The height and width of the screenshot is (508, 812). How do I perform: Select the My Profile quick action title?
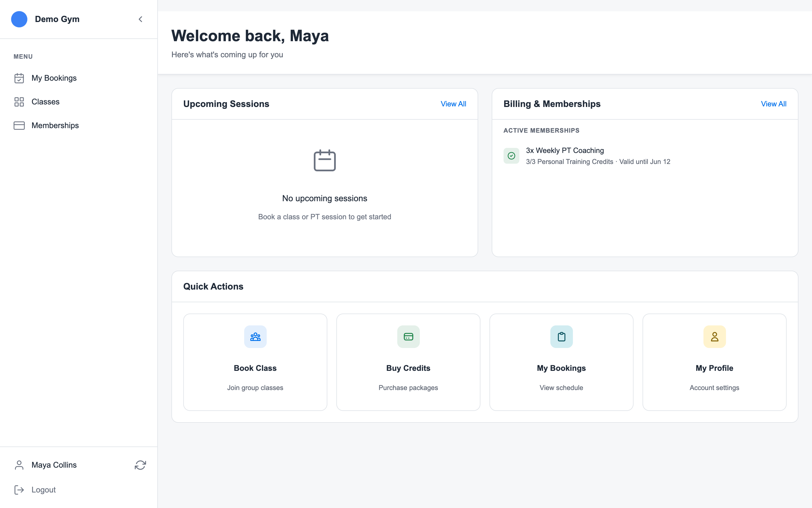point(714,368)
